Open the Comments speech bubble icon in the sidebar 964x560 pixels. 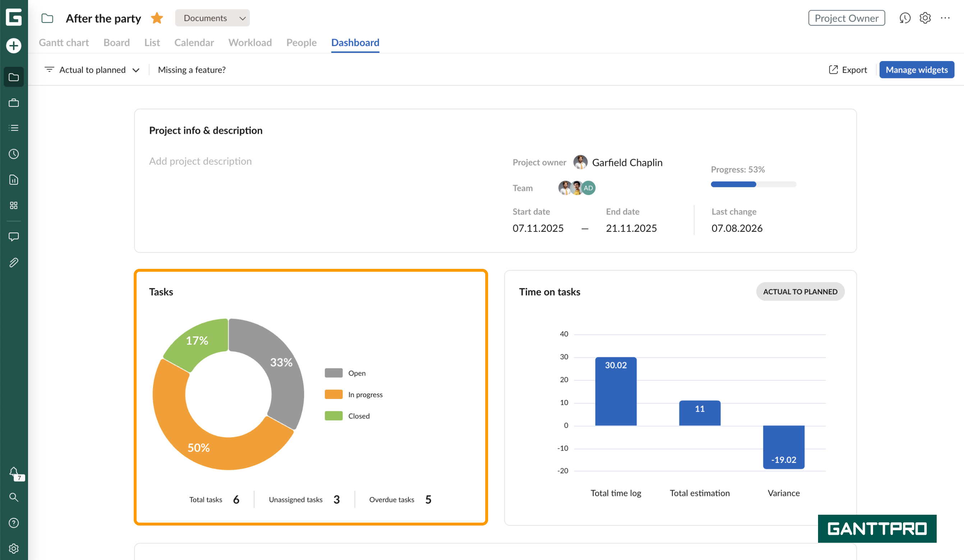[14, 237]
